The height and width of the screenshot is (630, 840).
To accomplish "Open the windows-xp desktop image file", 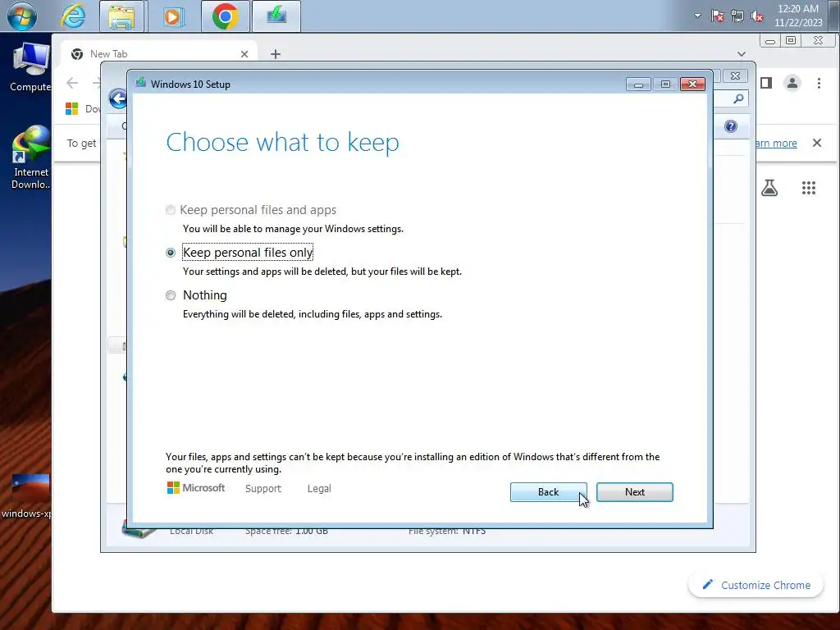I will [28, 496].
